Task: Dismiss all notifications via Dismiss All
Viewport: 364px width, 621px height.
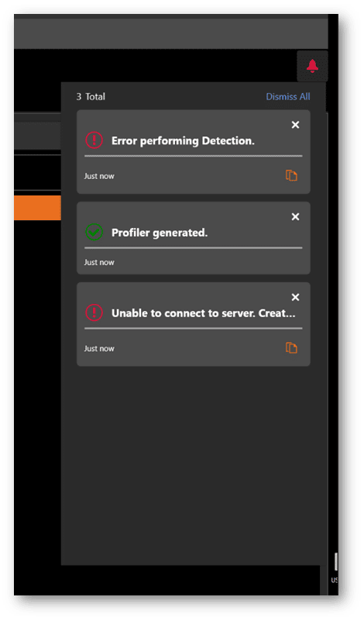Action: [x=287, y=97]
